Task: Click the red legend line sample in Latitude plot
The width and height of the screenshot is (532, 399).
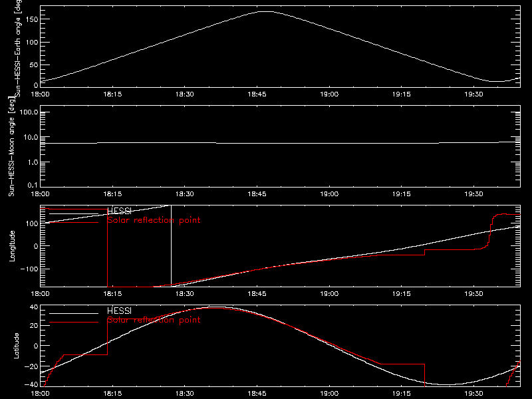Action: [74, 322]
